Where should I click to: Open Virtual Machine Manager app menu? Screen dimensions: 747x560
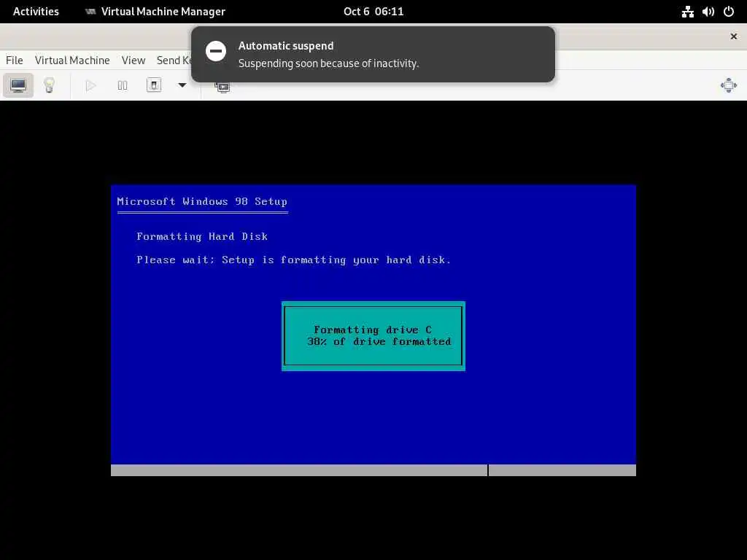click(x=155, y=12)
